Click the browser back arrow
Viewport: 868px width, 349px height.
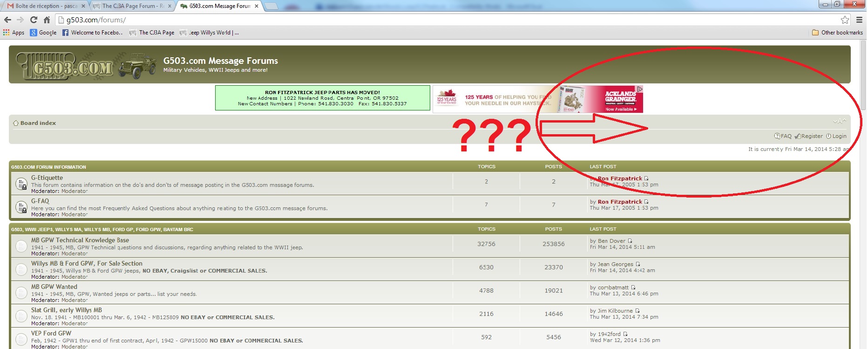(7, 20)
